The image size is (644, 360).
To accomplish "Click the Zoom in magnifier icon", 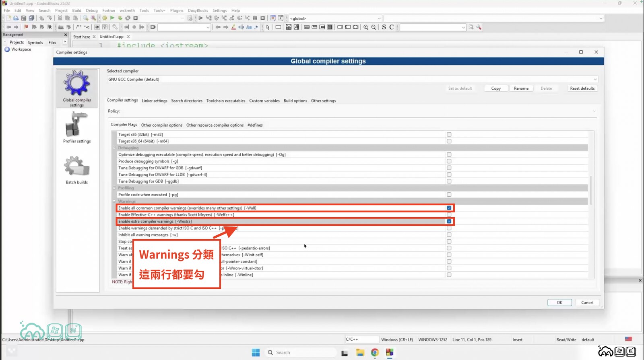I will click(366, 27).
